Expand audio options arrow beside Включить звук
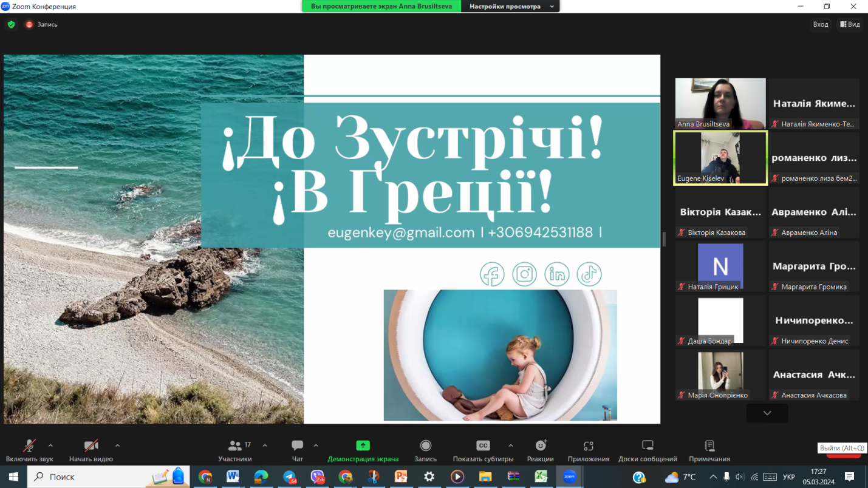The height and width of the screenshot is (488, 868). [50, 446]
